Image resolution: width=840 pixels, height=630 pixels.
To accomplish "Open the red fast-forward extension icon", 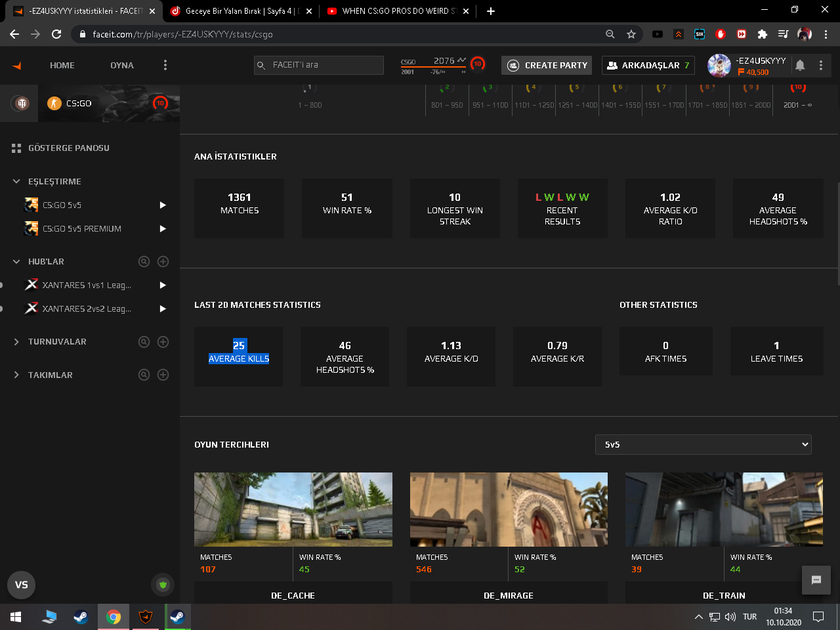I will pyautogui.click(x=742, y=34).
